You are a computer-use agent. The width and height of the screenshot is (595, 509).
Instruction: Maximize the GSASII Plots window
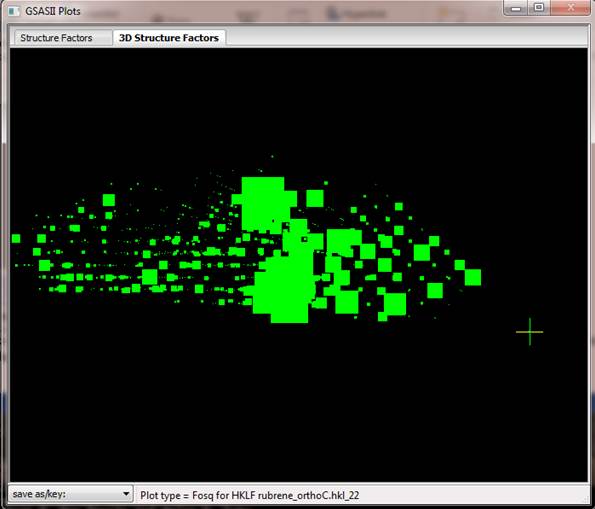click(538, 8)
